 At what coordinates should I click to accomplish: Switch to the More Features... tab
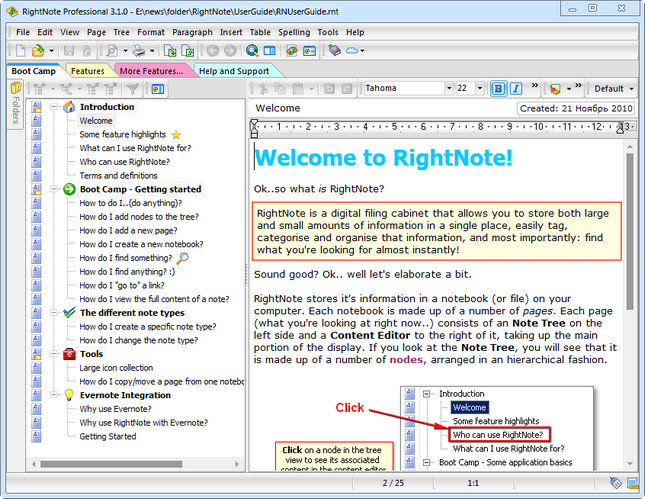pos(151,71)
